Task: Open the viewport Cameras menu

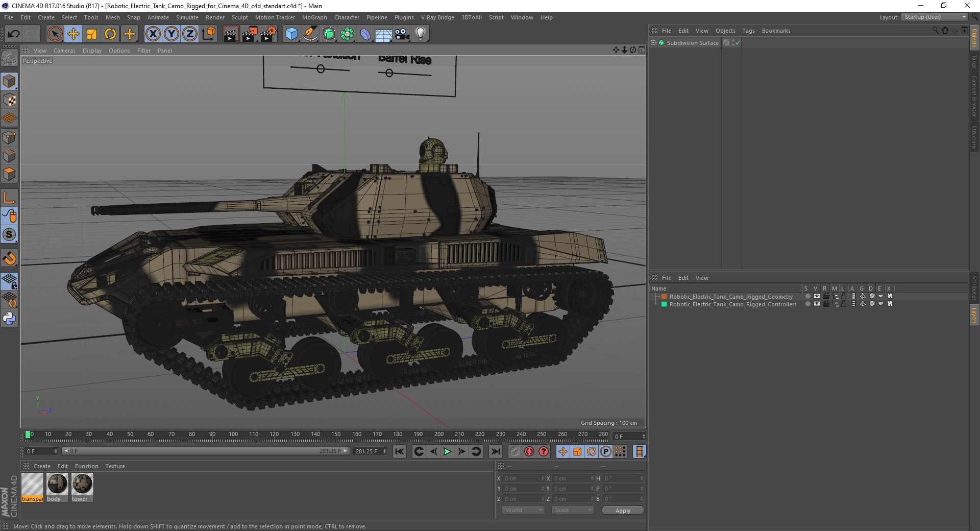Action: [64, 51]
